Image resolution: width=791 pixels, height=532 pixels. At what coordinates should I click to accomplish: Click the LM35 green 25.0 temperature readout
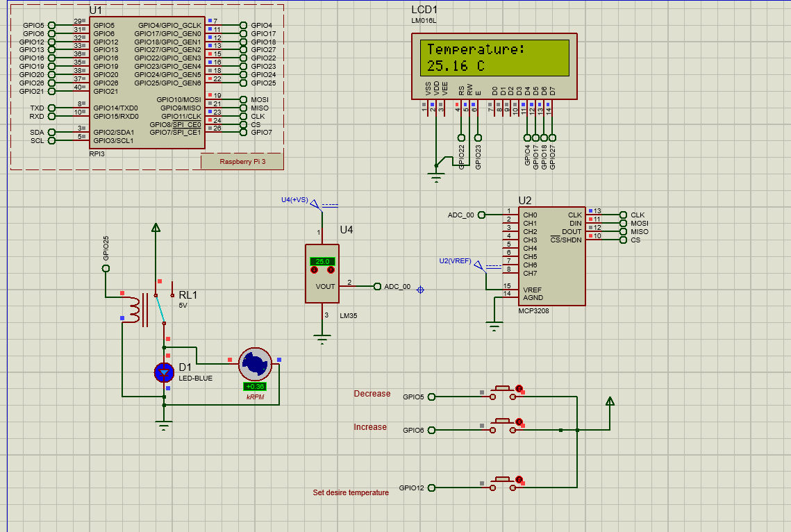pos(322,261)
